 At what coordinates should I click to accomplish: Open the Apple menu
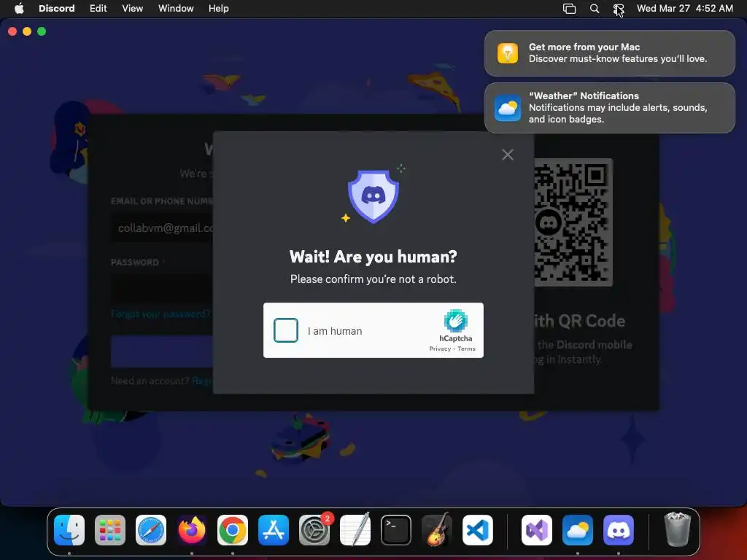point(19,9)
